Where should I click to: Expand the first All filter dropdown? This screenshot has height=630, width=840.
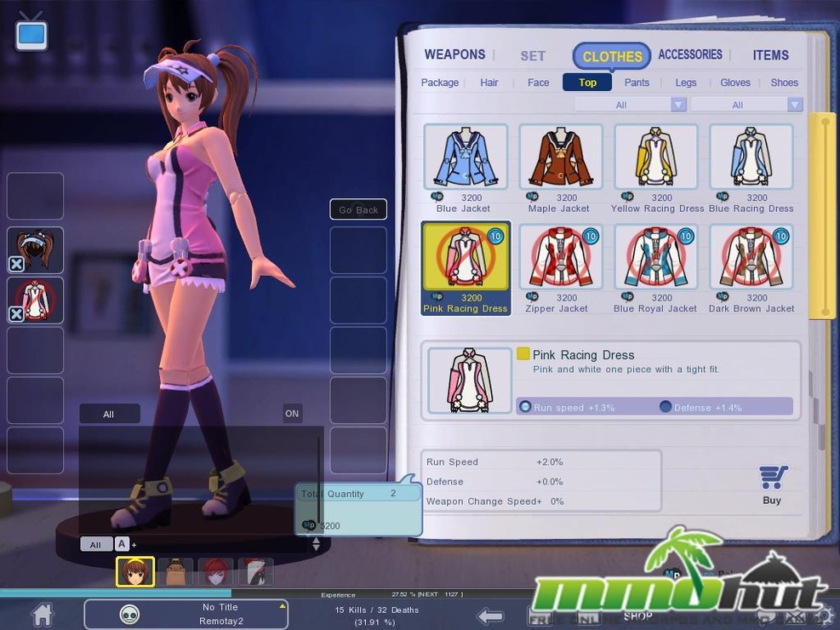(631, 105)
